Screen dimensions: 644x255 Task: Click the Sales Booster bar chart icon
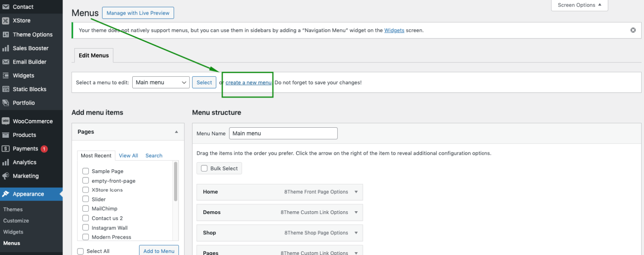pyautogui.click(x=6, y=48)
